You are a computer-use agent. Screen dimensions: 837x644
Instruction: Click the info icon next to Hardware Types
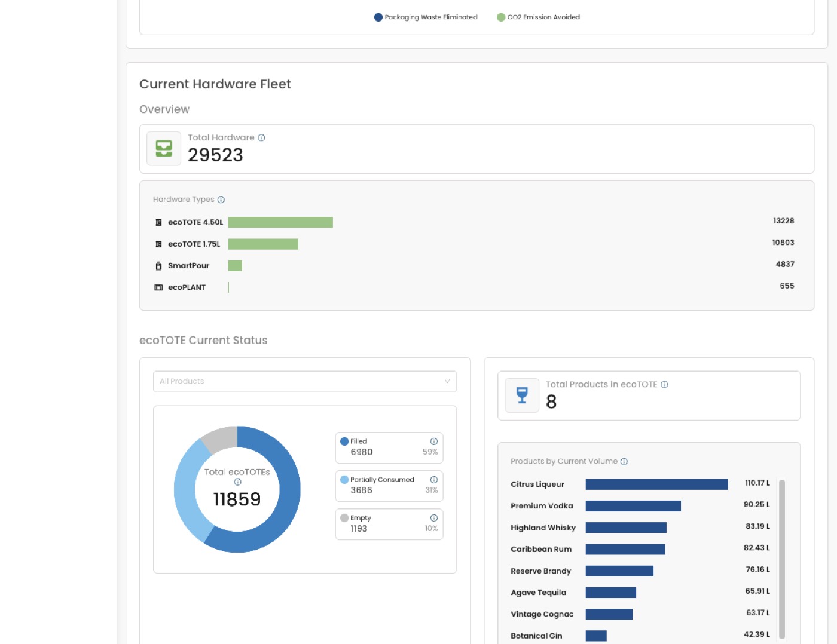point(221,200)
